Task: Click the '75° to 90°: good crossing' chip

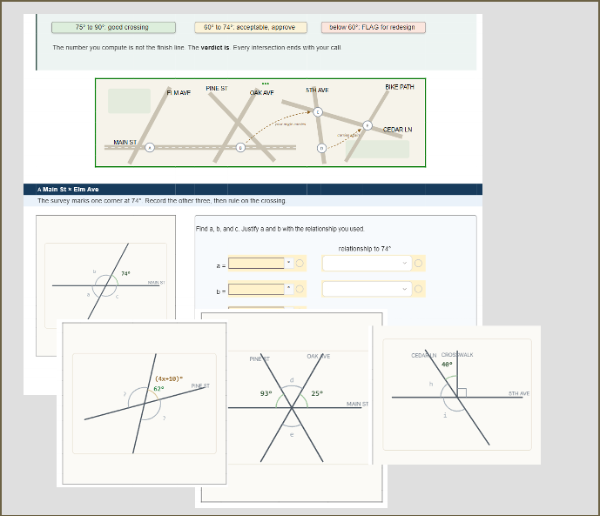Action: [113, 28]
